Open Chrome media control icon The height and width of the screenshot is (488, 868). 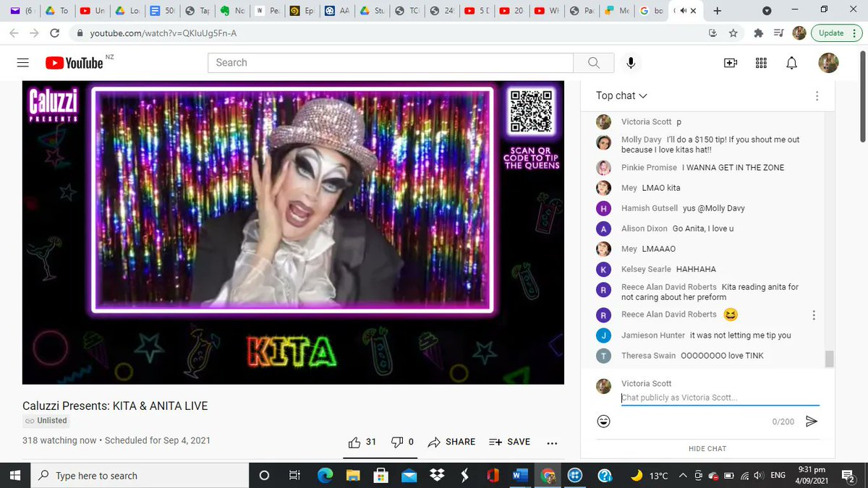coord(778,33)
